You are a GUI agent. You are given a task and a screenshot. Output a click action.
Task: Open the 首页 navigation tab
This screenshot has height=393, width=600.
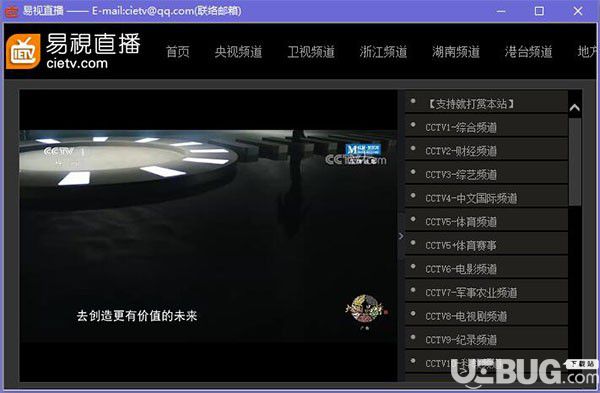tap(178, 52)
